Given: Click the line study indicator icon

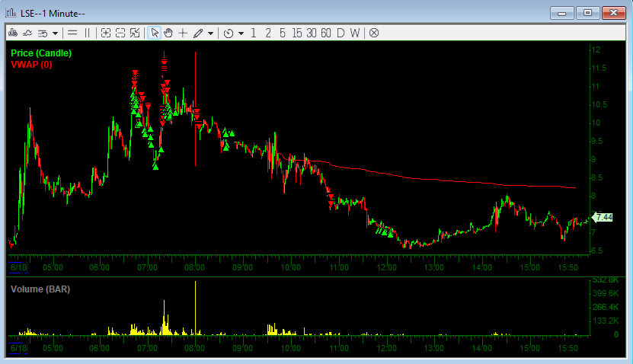Looking at the screenshot, I should [27, 33].
